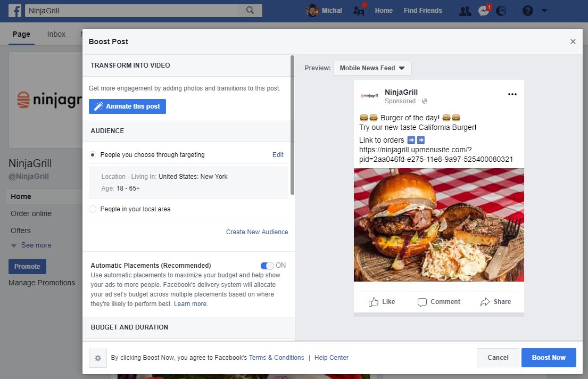
Task: Click the burger photo in post preview
Action: click(439, 225)
